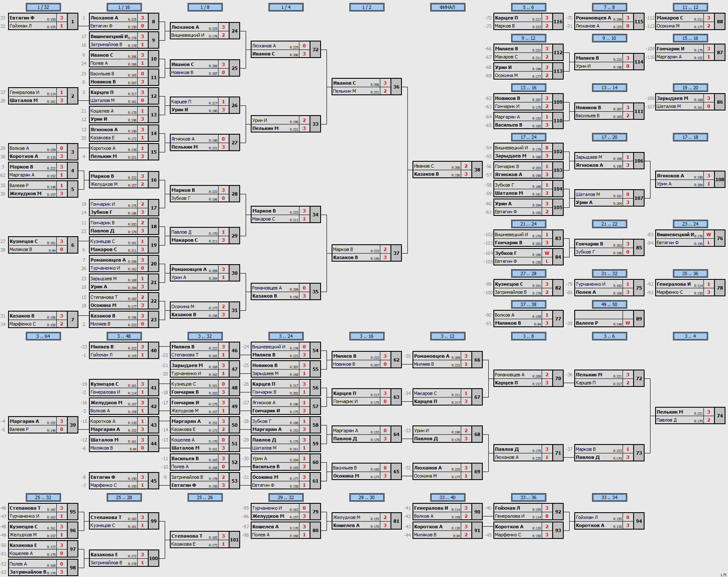The image size is (728, 577).
Task: Click the "1 / 2" semifinal header
Action: click(x=367, y=7)
